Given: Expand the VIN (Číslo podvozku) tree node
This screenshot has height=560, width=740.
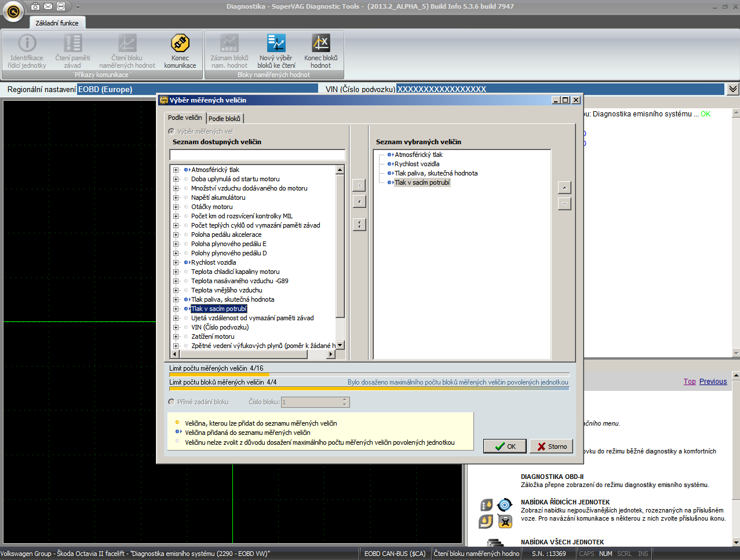Looking at the screenshot, I should point(176,327).
